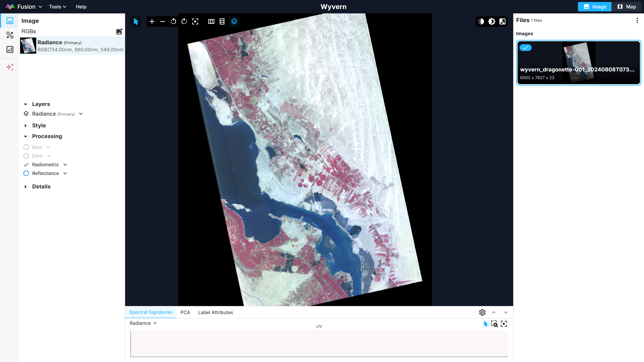This screenshot has height=362, width=644.
Task: Open spectral signatures settings gear
Action: click(482, 312)
